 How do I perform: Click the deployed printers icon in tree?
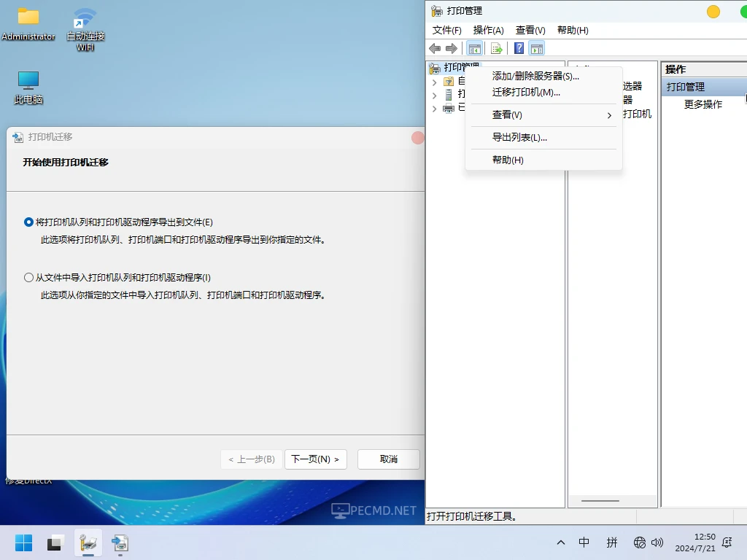click(x=449, y=108)
